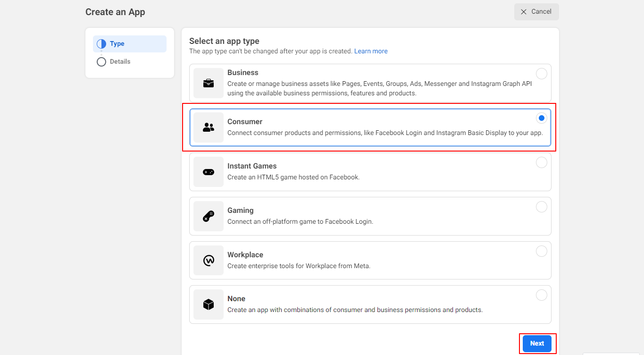Viewport: 644px width, 355px height.
Task: Click the None description about combined permissions
Action: (x=355, y=310)
